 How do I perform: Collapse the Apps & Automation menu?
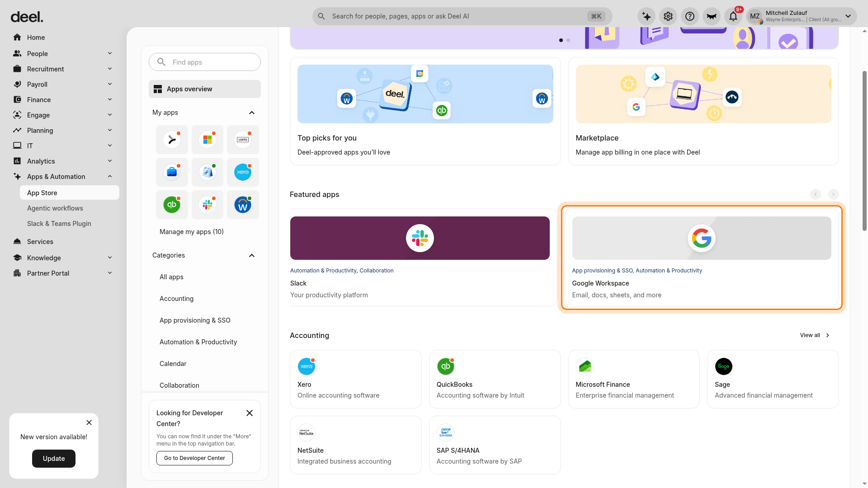pyautogui.click(x=63, y=176)
